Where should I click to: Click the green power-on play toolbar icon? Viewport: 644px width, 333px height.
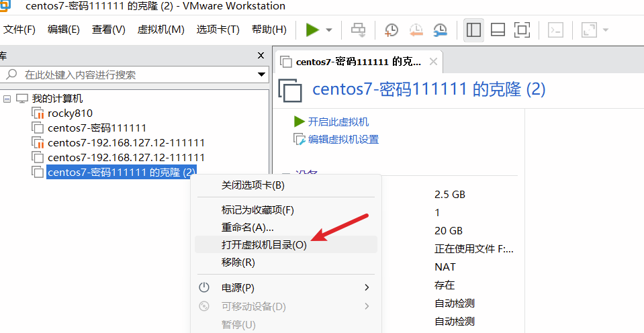point(312,30)
